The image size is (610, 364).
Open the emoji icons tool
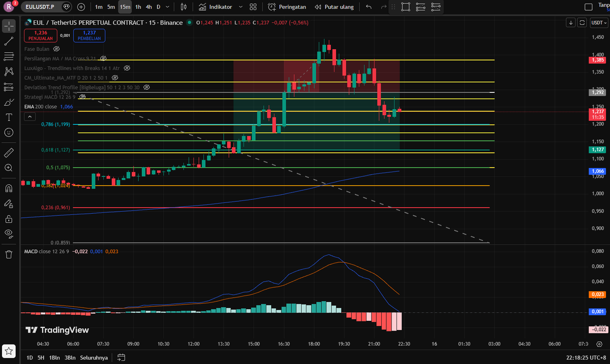coord(9,133)
